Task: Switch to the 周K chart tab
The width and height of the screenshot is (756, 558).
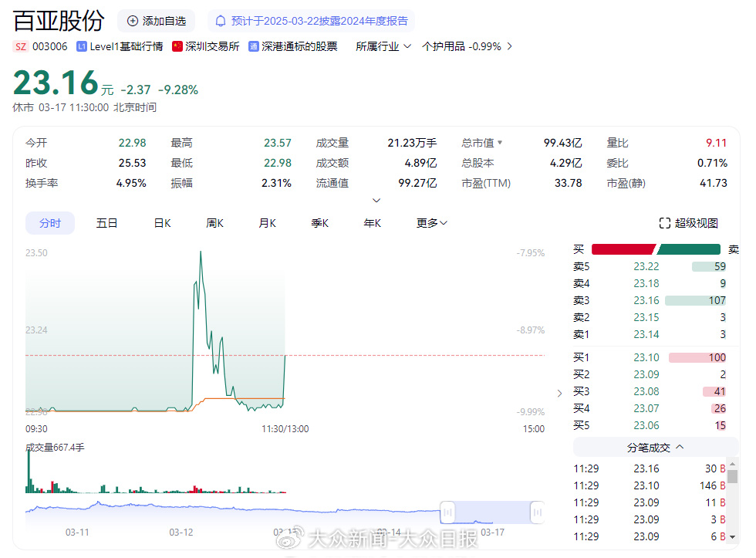Action: (x=214, y=223)
